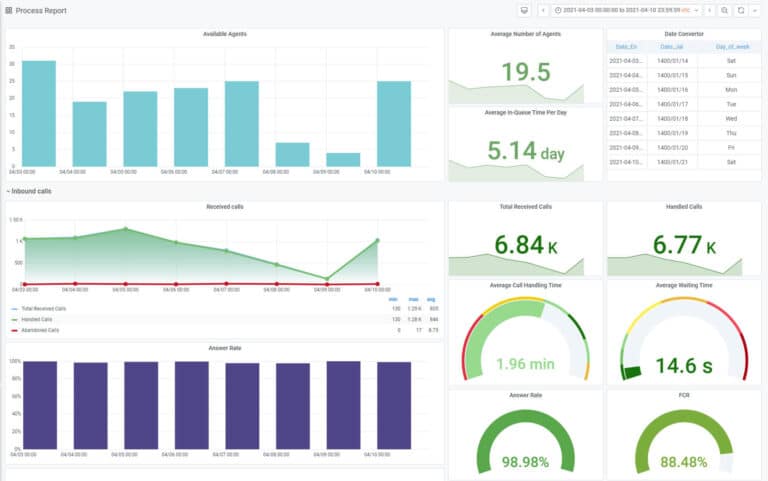Collapse the Inbound calls row
The height and width of the screenshot is (481, 768).
click(x=29, y=191)
